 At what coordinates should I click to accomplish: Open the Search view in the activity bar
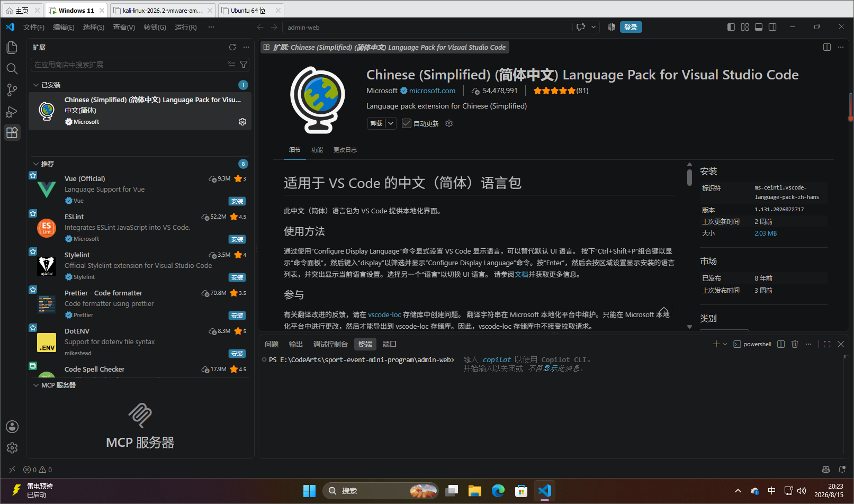[x=12, y=69]
